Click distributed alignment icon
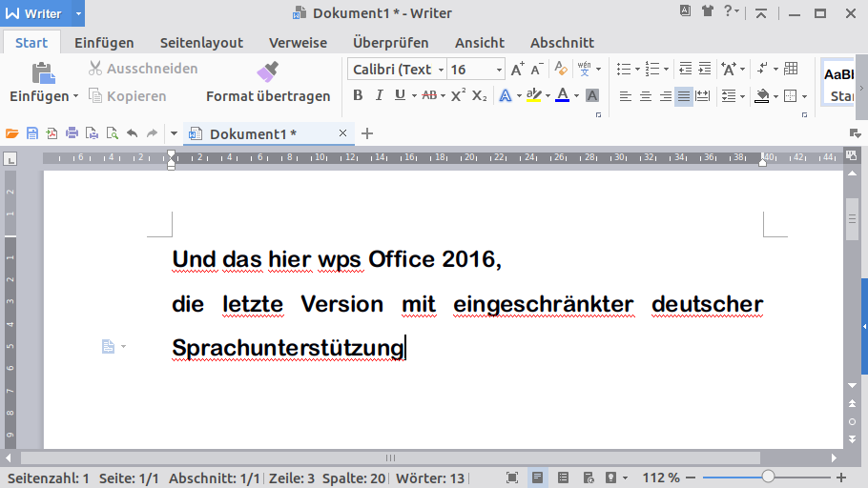This screenshot has width=868, height=488. click(703, 96)
